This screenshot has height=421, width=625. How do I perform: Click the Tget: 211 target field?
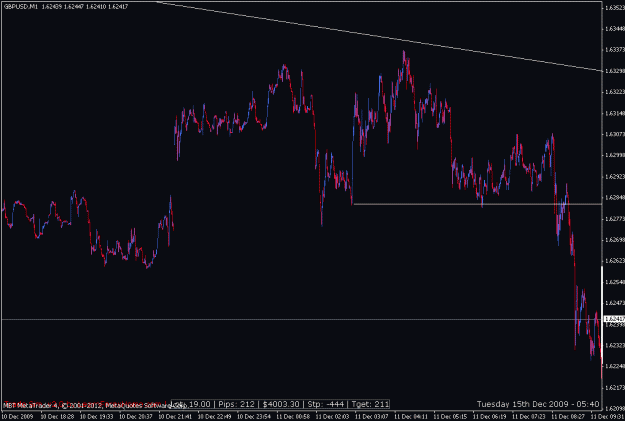pyautogui.click(x=370, y=404)
